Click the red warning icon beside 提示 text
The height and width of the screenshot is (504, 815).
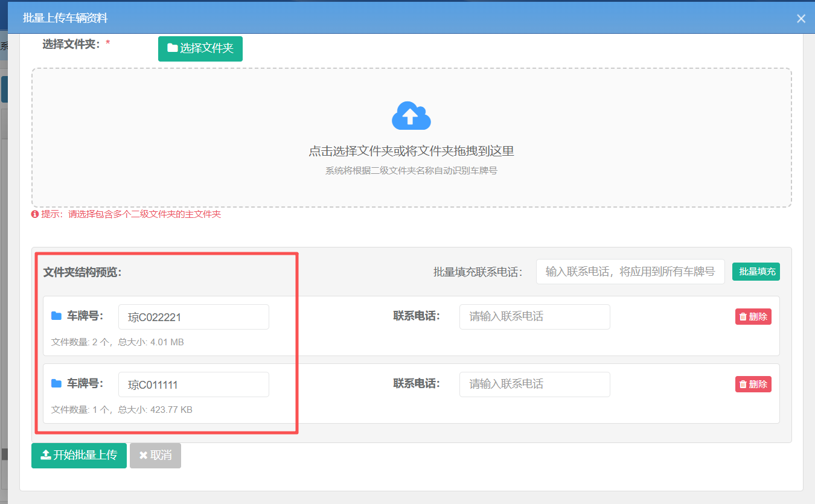[34, 214]
